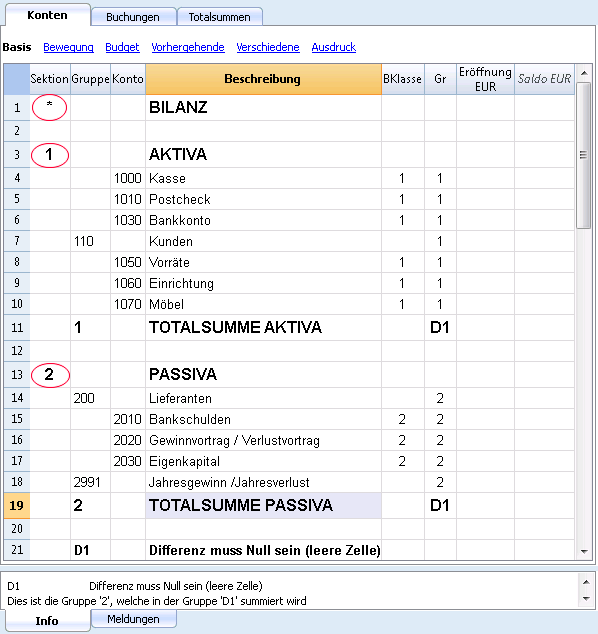Select Sektion value 1 in AKTIVA row
The image size is (598, 634).
(x=50, y=154)
